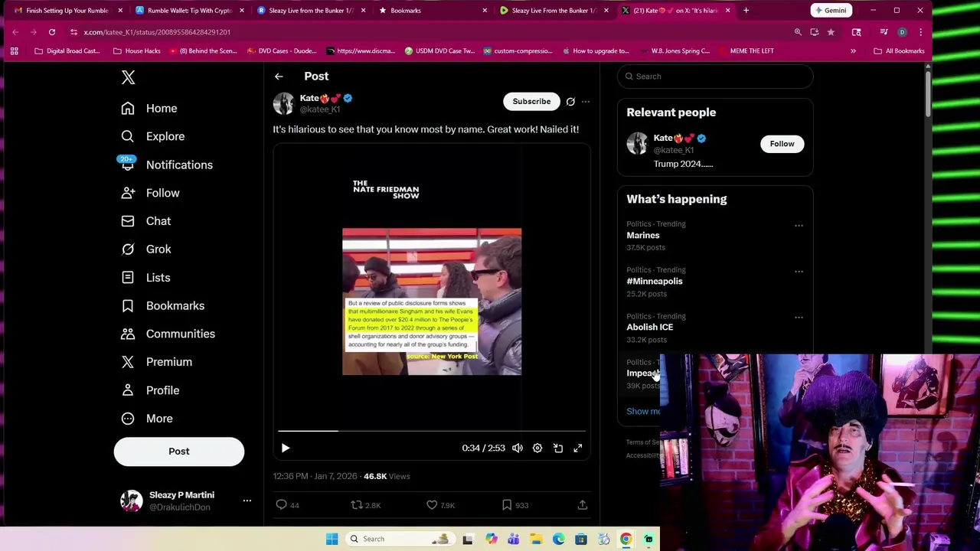Open Grok in X sidebar
This screenshot has width=980, height=551.
(146, 249)
